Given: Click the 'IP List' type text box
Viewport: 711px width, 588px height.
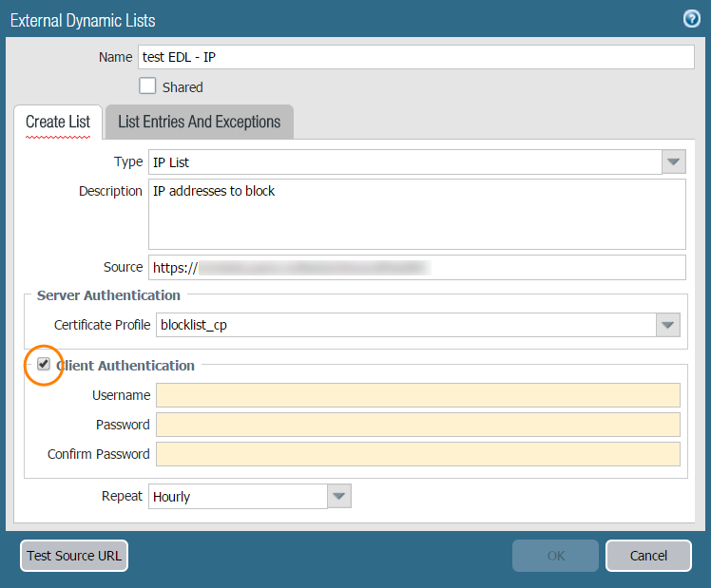Looking at the screenshot, I should coord(404,162).
